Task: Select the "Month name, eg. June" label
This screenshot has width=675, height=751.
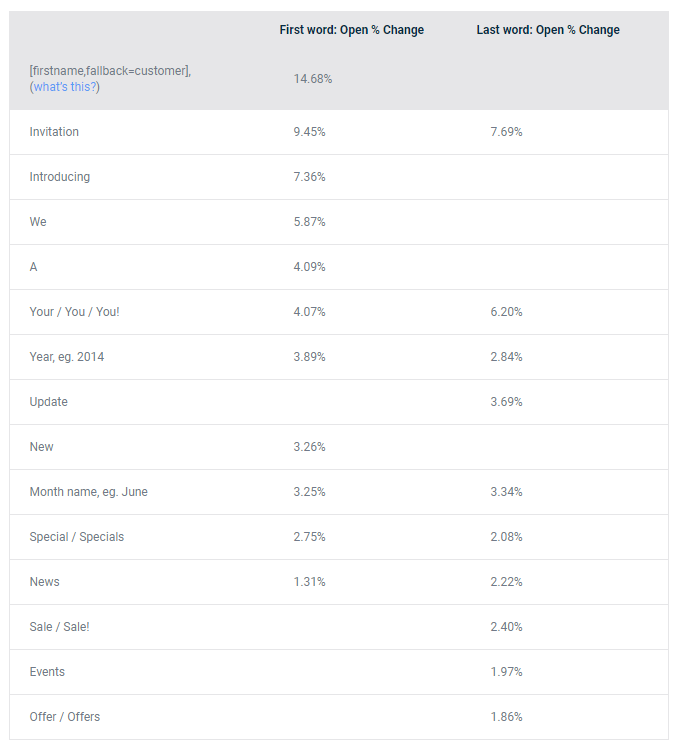Action: (89, 492)
